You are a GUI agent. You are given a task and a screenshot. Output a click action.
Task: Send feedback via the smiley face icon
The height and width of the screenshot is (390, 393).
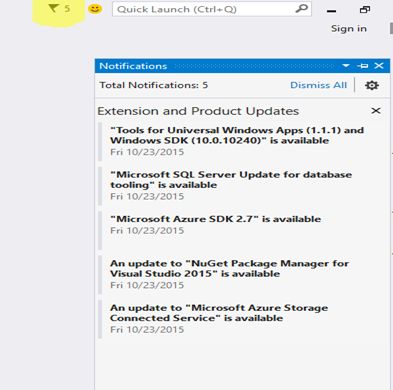(95, 9)
